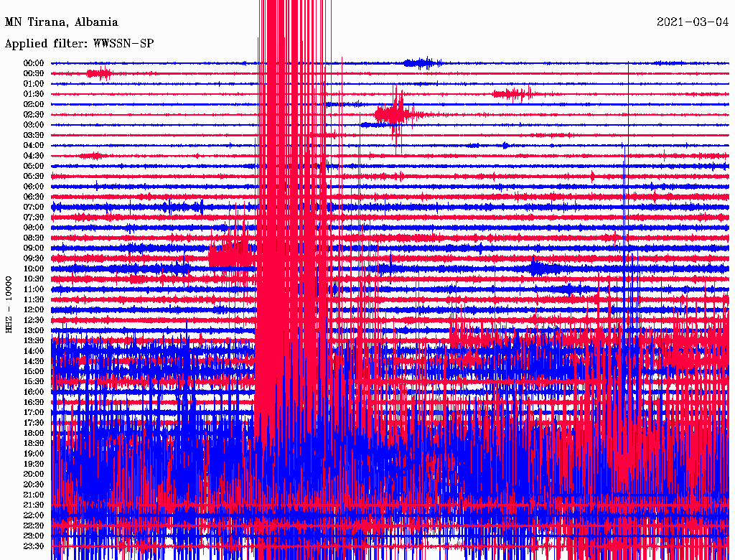Select the 22:30 time row label
Screen dimensions: 735x560
(x=34, y=526)
